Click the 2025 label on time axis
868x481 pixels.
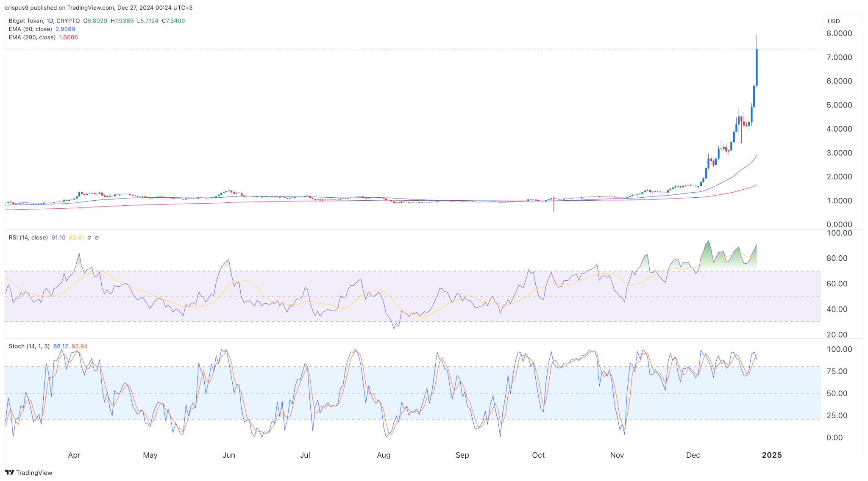772,455
